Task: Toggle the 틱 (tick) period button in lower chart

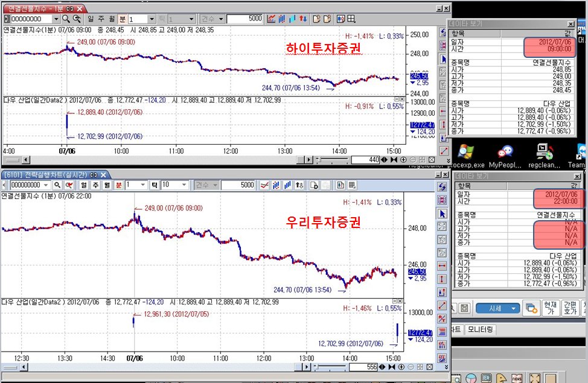Action: 153,185
